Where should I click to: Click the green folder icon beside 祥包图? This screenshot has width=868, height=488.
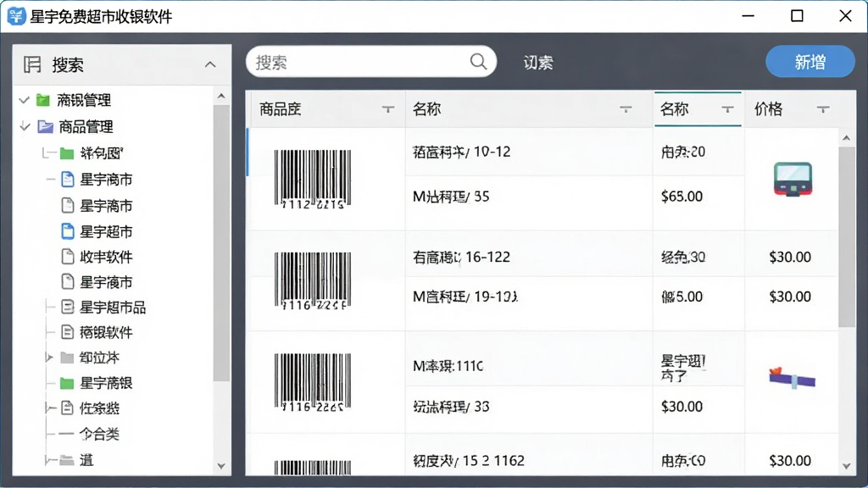click(x=67, y=153)
